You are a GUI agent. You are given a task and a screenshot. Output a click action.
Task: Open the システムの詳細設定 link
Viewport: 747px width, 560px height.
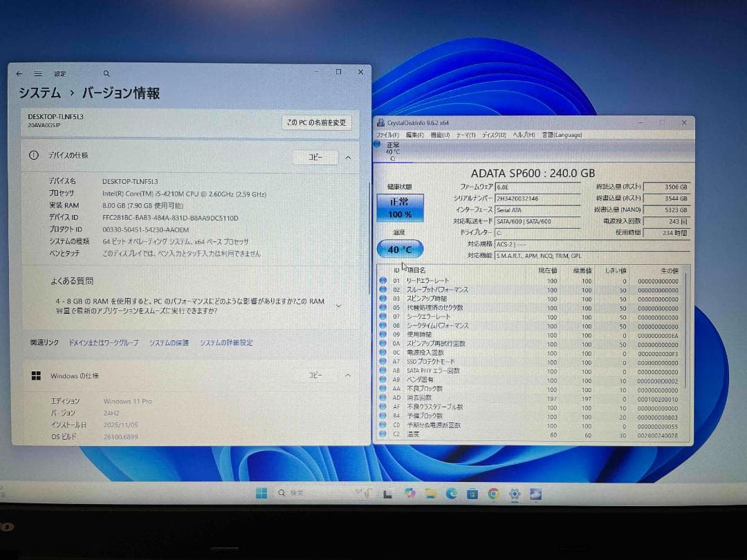pyautogui.click(x=228, y=342)
